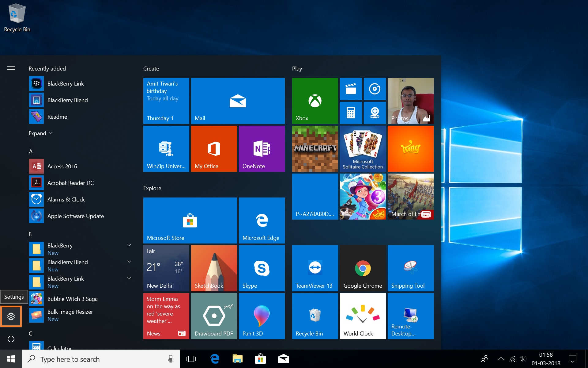Launch the Groove Music small tile

click(x=375, y=89)
